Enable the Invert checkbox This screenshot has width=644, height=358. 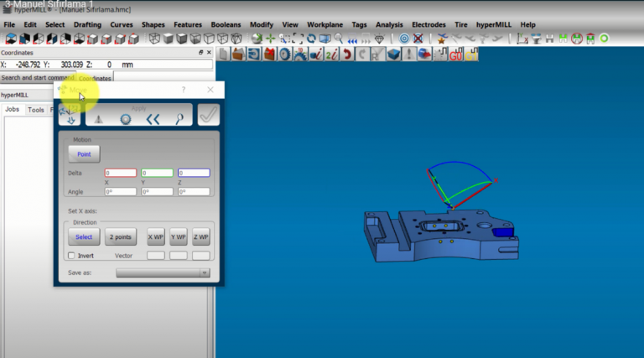click(71, 255)
